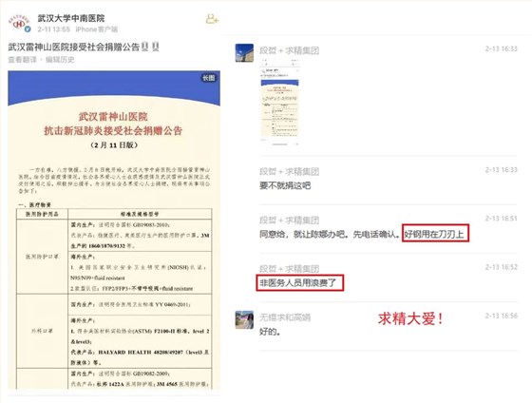
Task: Open the 长图 long image badge
Action: click(209, 78)
